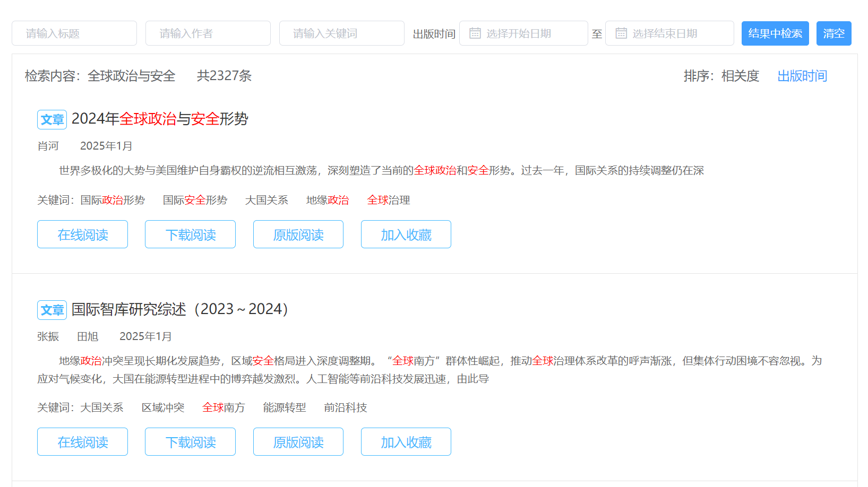Open article title 2024年全球政治与安全形势

coord(160,119)
